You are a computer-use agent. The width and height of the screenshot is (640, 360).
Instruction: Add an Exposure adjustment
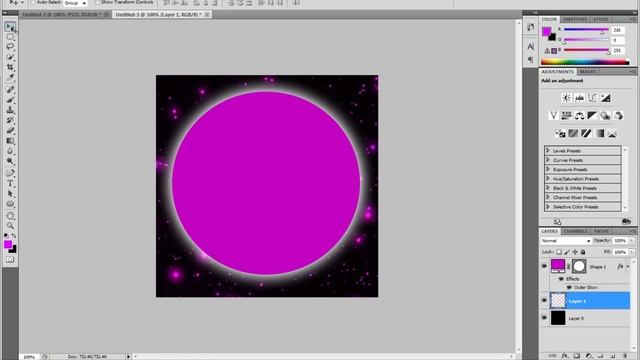[605, 98]
